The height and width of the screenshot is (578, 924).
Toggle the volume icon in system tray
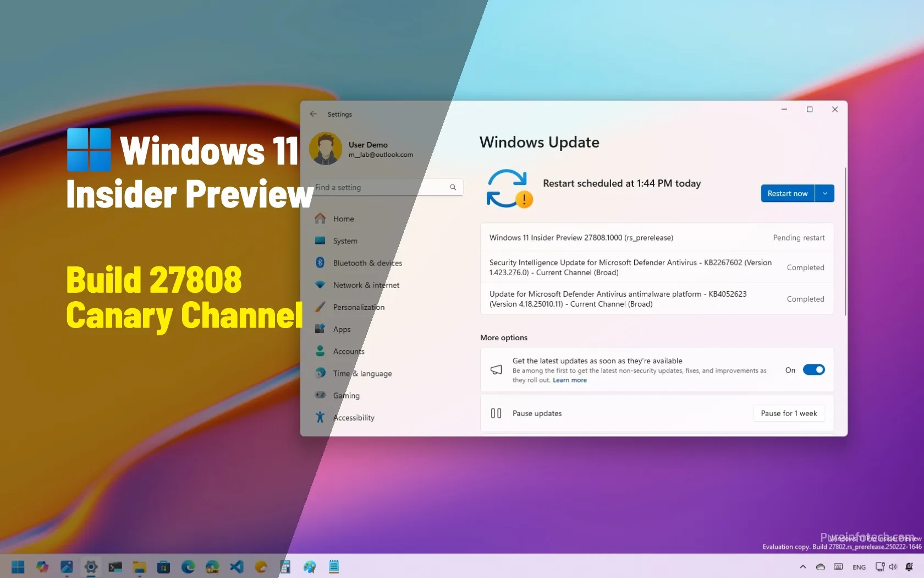pos(893,566)
